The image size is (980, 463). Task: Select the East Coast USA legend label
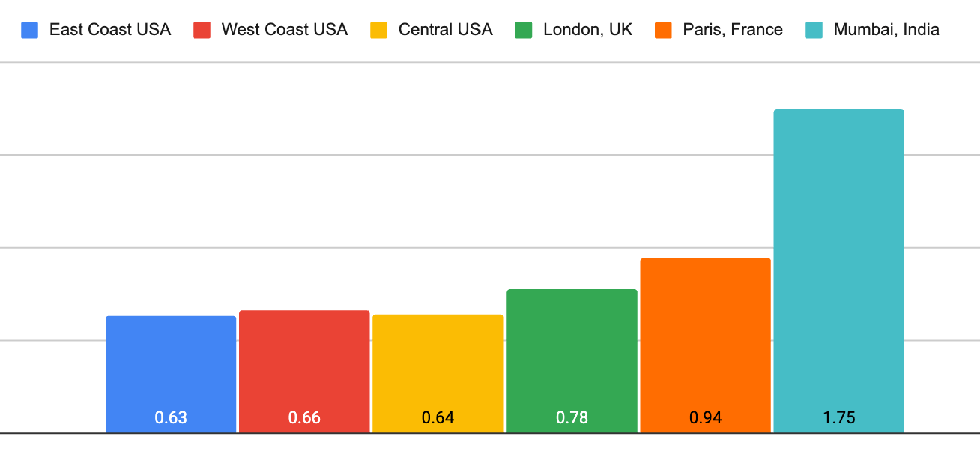click(x=110, y=30)
